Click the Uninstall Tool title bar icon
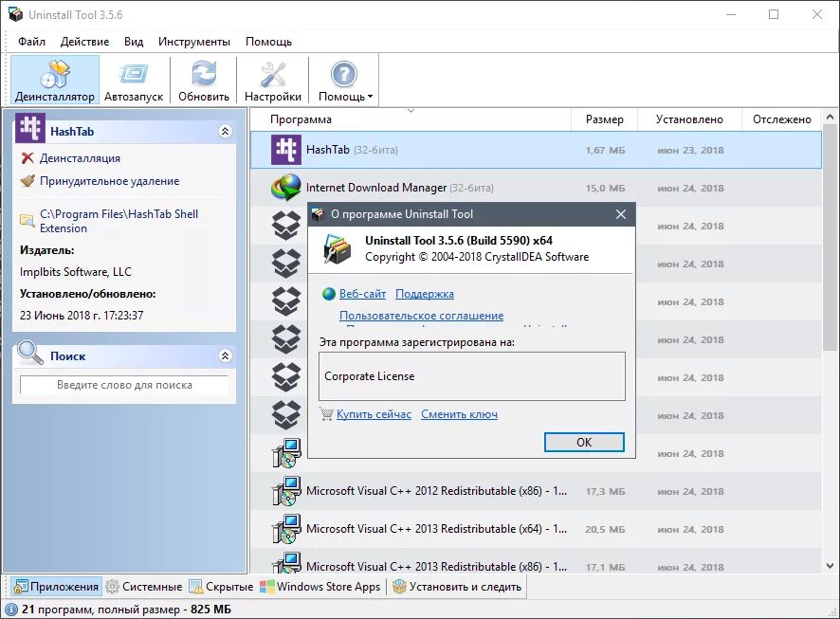This screenshot has height=619, width=840. tap(15, 14)
